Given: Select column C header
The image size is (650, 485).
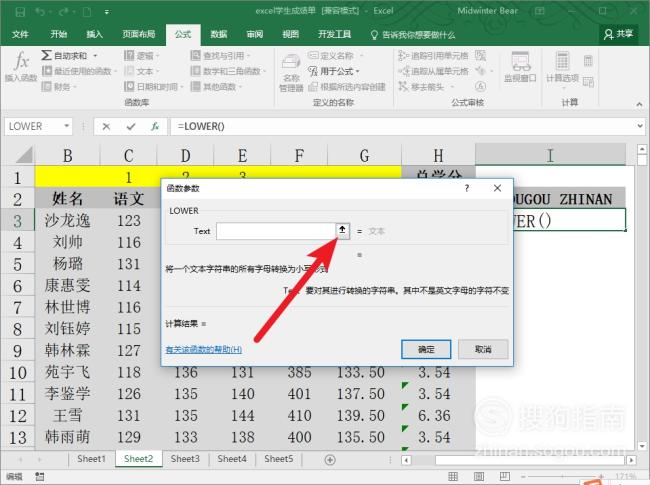Looking at the screenshot, I should click(129, 155).
